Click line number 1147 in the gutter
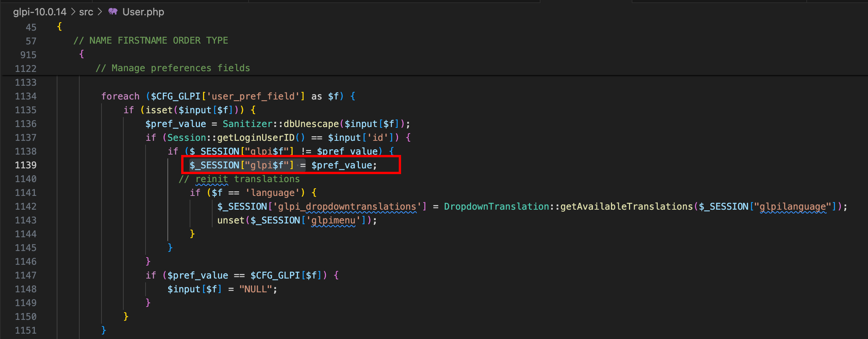 coord(26,275)
